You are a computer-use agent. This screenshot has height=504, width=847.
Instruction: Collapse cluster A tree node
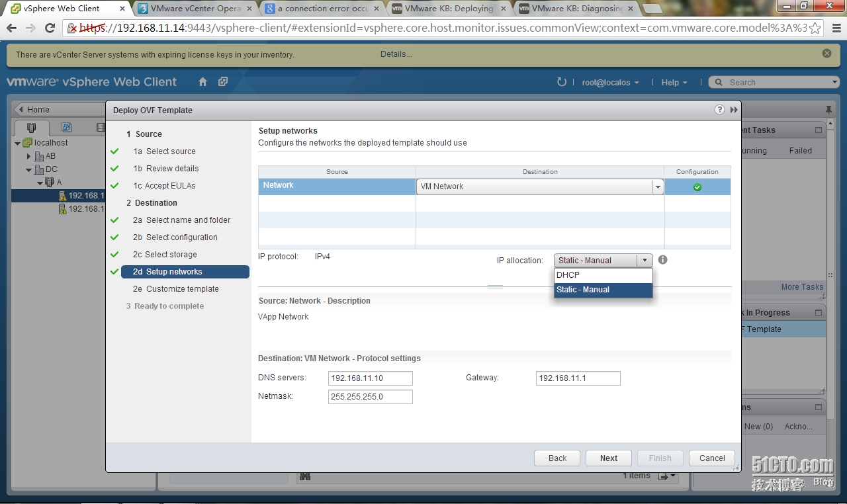pos(40,183)
